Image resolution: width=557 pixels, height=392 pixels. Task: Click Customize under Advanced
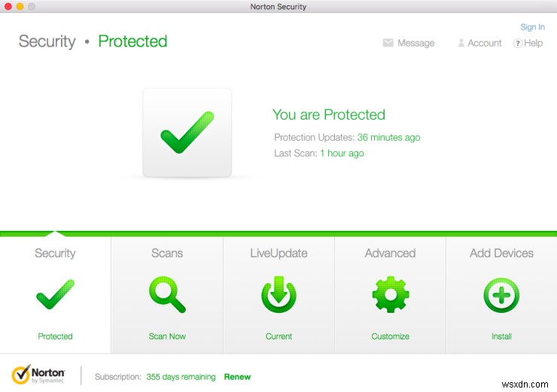pos(390,336)
